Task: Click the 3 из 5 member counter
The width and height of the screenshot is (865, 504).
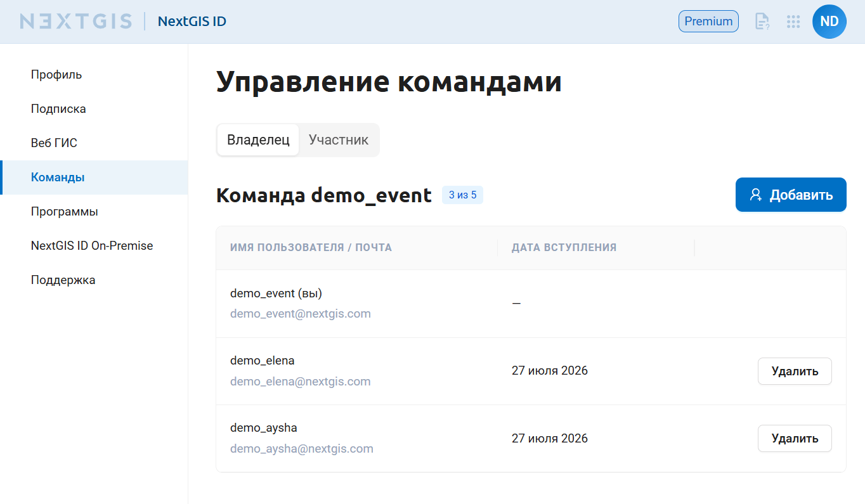Action: tap(462, 195)
